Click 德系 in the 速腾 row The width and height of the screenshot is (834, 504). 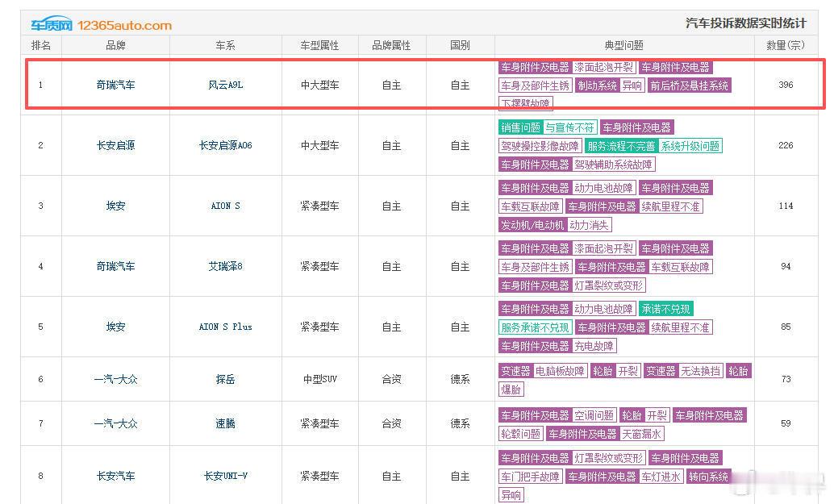click(x=460, y=423)
